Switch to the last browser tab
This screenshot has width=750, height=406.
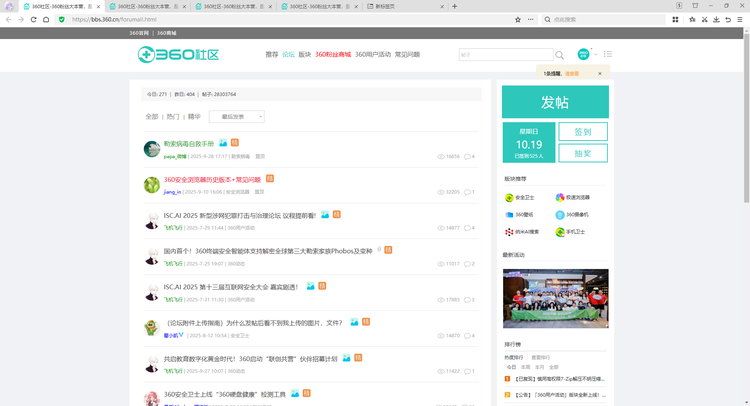(405, 6)
